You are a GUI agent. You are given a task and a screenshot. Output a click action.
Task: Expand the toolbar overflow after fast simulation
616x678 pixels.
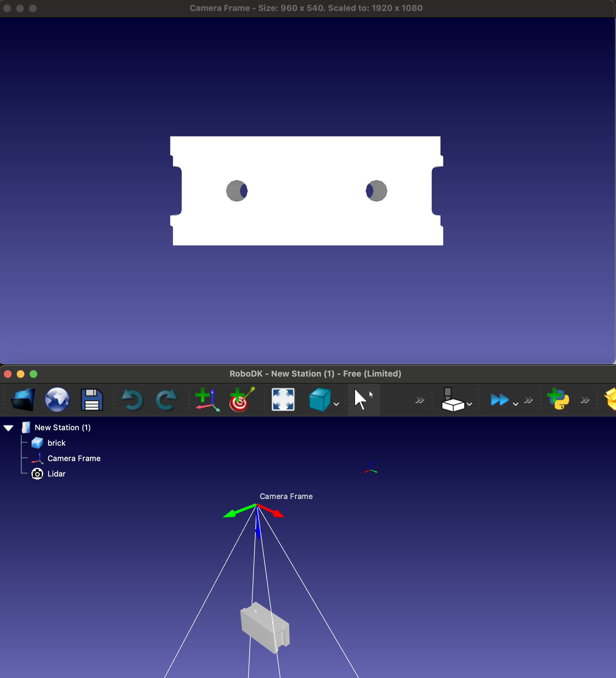pyautogui.click(x=529, y=400)
